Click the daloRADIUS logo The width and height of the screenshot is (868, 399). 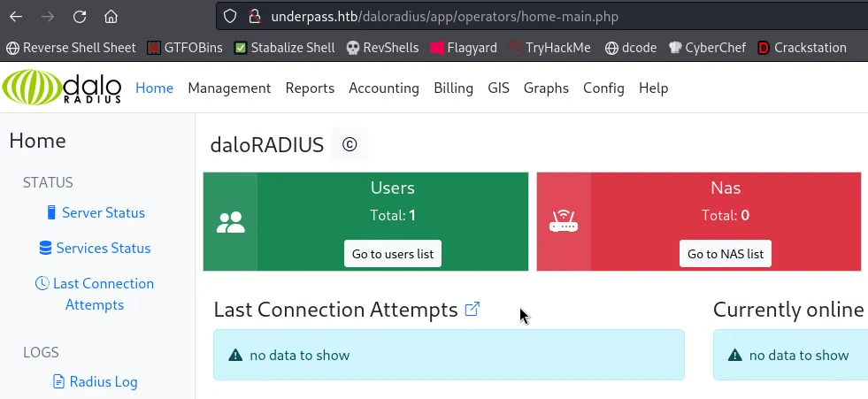62,88
